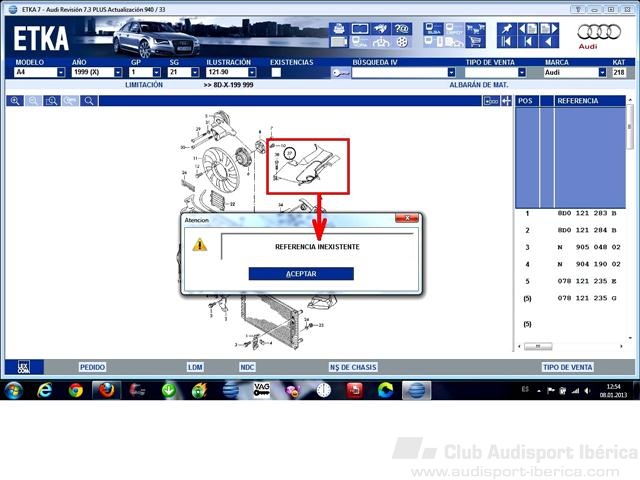Click the Nº DE CHASIS button
The image size is (640, 480).
tap(353, 367)
